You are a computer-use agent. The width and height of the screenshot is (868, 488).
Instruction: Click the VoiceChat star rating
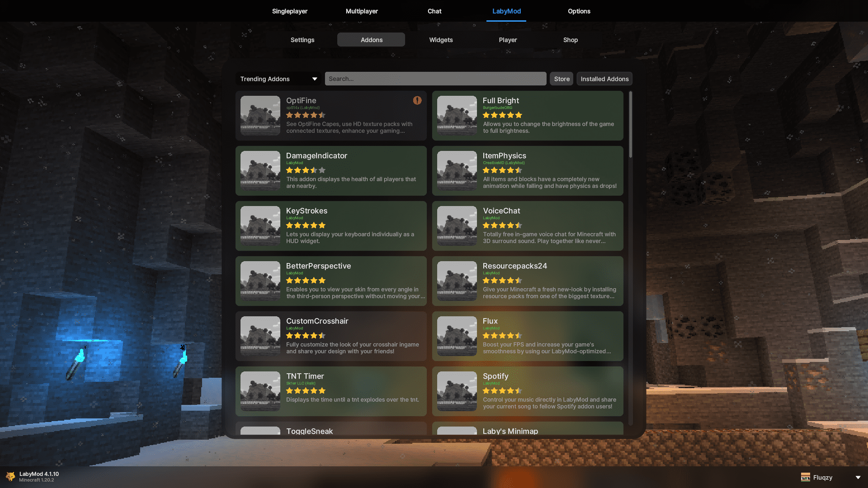tap(502, 225)
